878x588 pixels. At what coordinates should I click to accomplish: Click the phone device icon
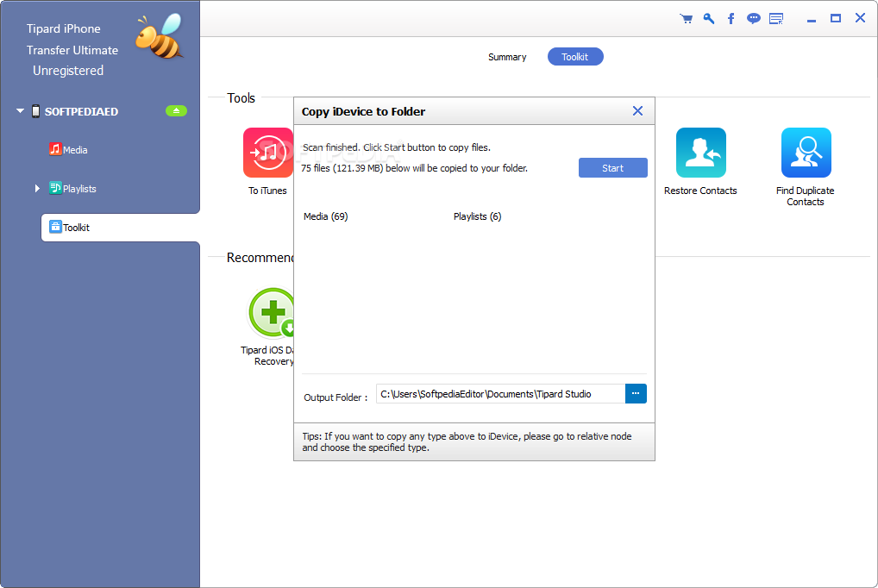36,111
